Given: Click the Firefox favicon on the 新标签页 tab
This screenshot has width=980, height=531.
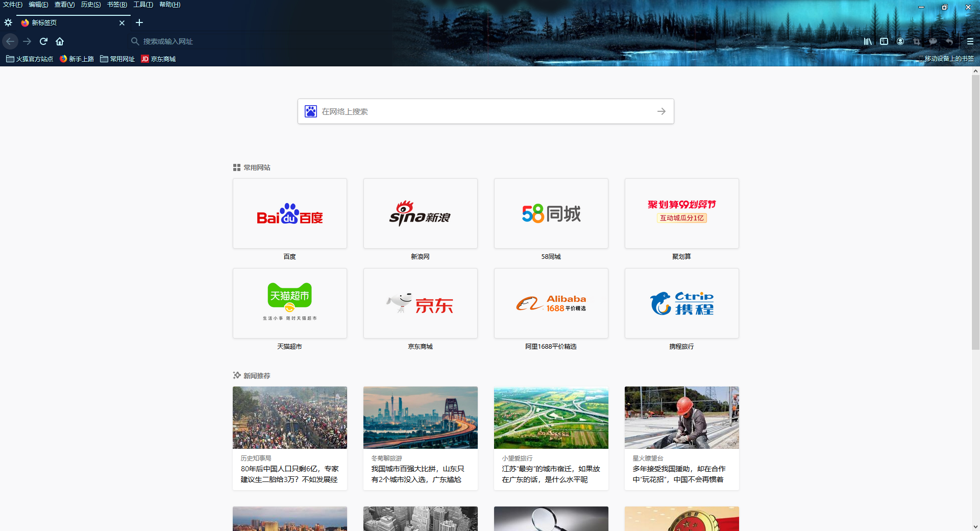Looking at the screenshot, I should click(x=24, y=22).
